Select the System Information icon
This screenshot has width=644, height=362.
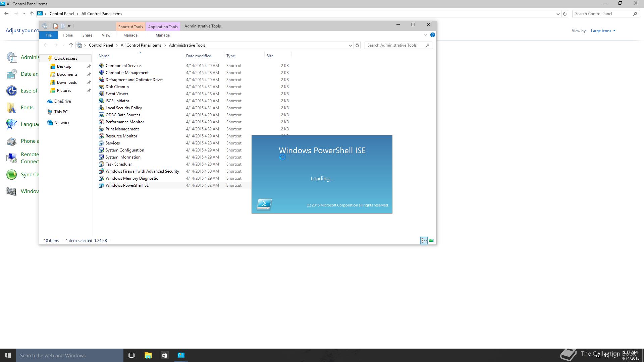tap(101, 157)
